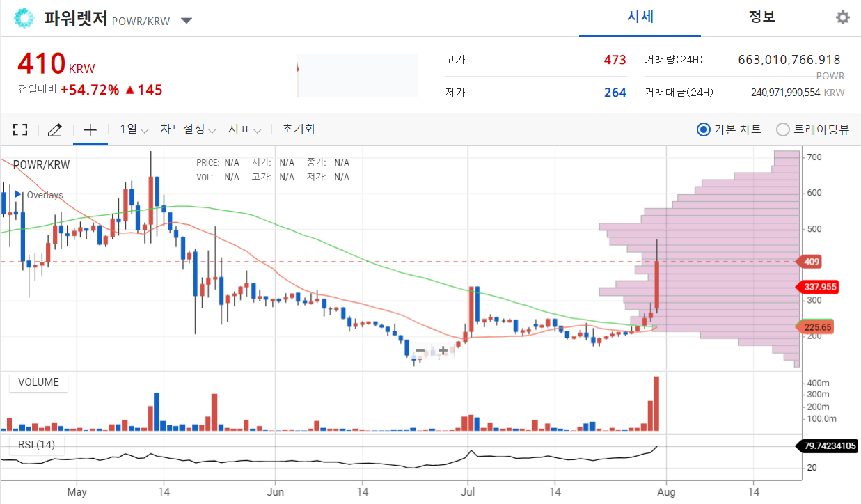Screen dimensions: 861x504
Task: Click the May date axis label
Action: (77, 492)
